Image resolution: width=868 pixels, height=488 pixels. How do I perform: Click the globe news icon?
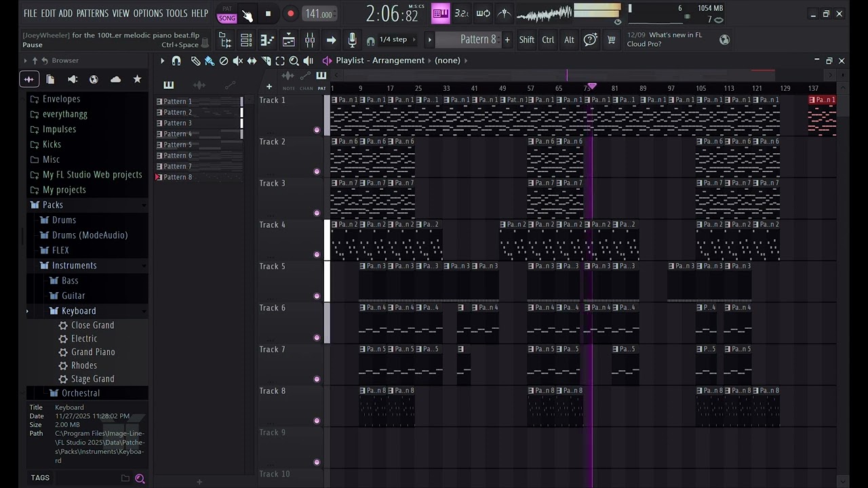pos(724,40)
